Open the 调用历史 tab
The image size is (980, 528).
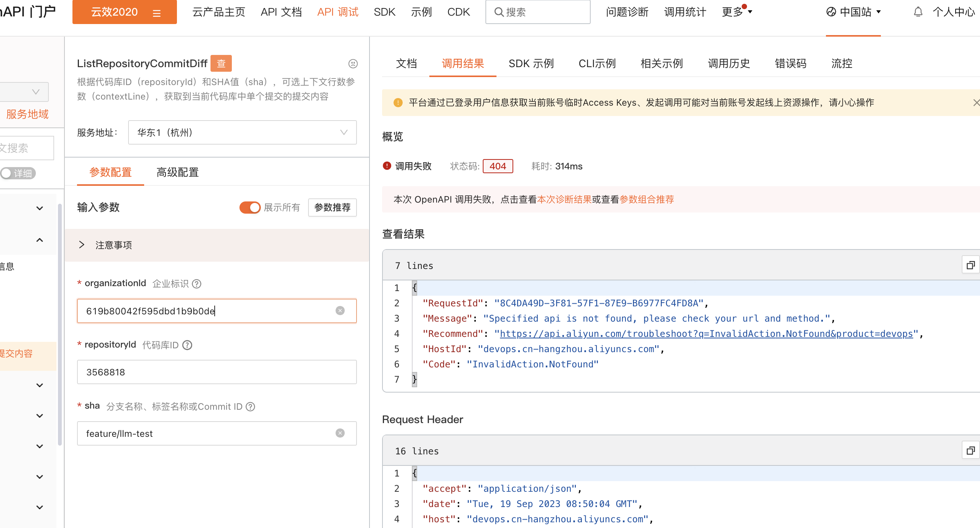coord(729,64)
